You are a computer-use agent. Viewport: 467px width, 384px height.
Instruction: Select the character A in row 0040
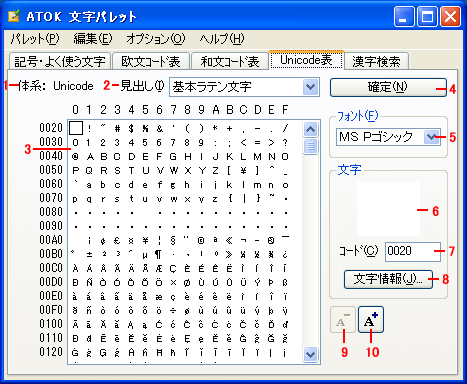(90, 156)
